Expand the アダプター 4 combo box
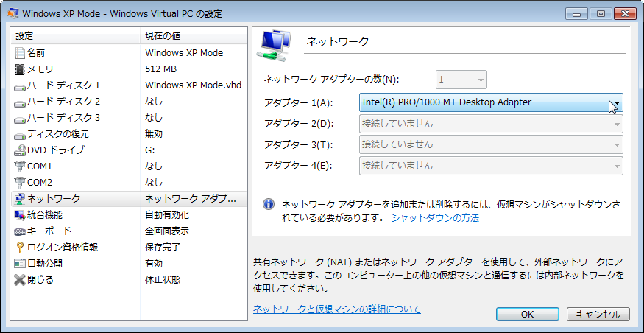The image size is (644, 333). pyautogui.click(x=491, y=166)
